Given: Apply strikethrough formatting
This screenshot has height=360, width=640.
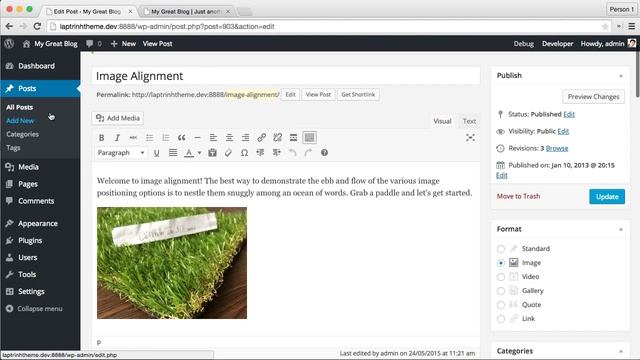Looking at the screenshot, I should point(133,138).
